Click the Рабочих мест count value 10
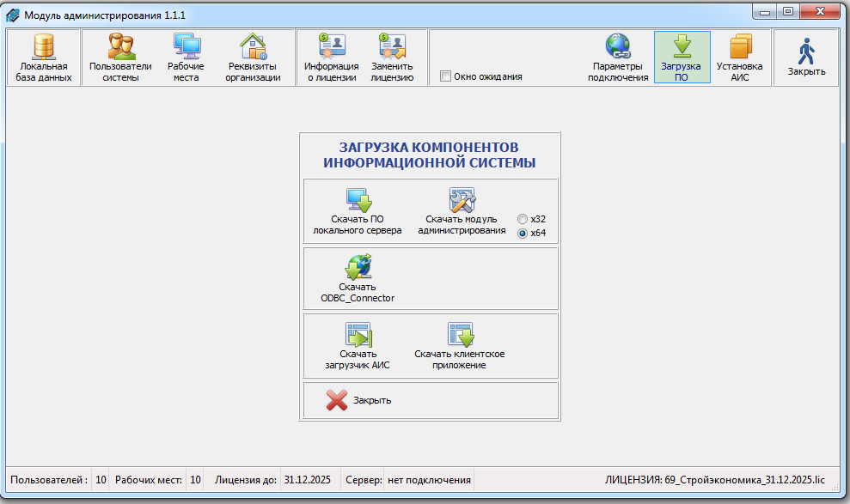850x504 pixels. click(x=195, y=480)
